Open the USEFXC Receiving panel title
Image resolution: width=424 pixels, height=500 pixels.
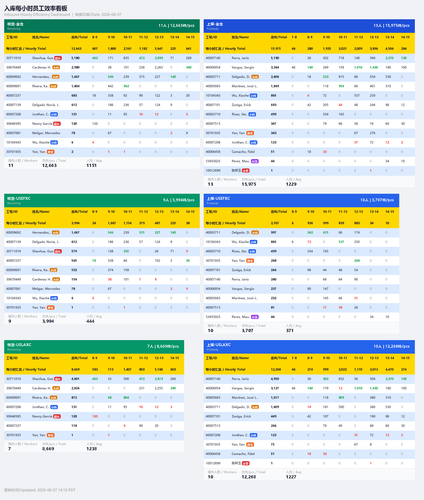coord(19,198)
